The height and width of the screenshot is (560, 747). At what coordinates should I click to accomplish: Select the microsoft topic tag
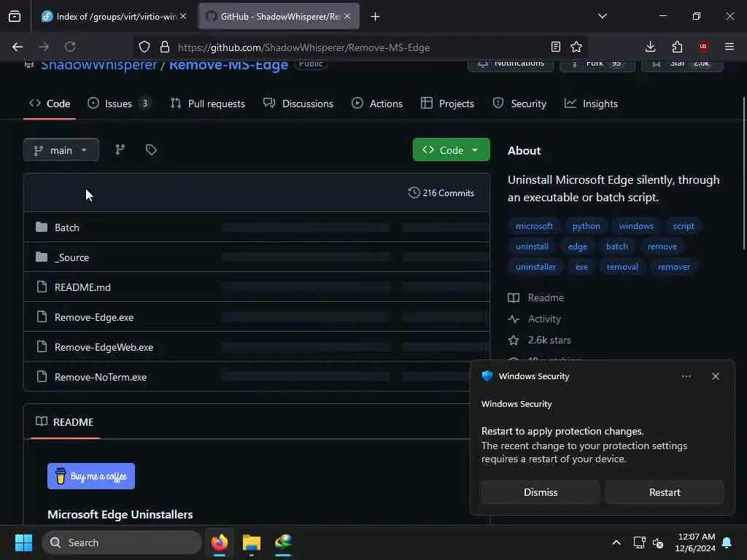[534, 226]
